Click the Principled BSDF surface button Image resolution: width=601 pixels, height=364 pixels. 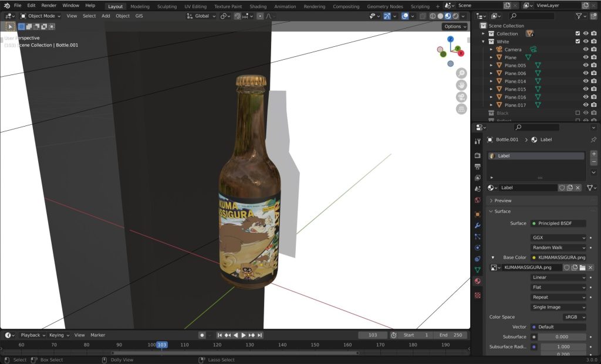[x=558, y=223]
